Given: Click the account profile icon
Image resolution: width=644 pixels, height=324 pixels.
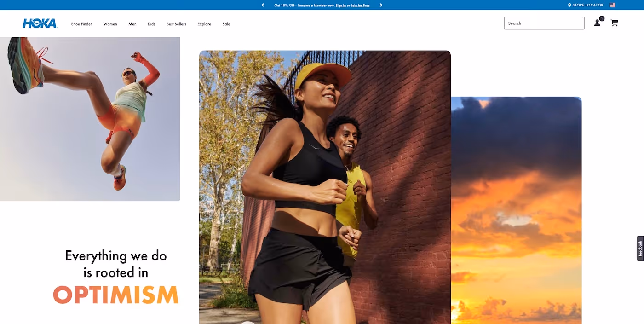Looking at the screenshot, I should tap(597, 22).
